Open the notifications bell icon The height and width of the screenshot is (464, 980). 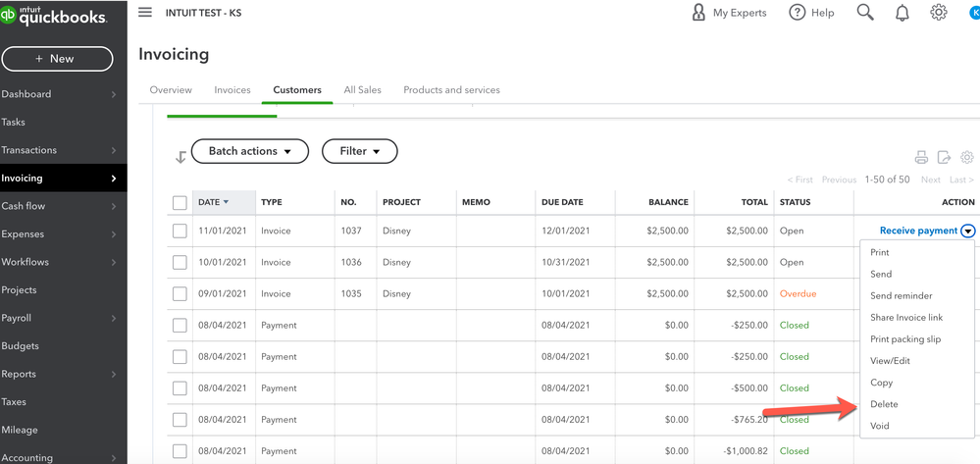click(902, 13)
